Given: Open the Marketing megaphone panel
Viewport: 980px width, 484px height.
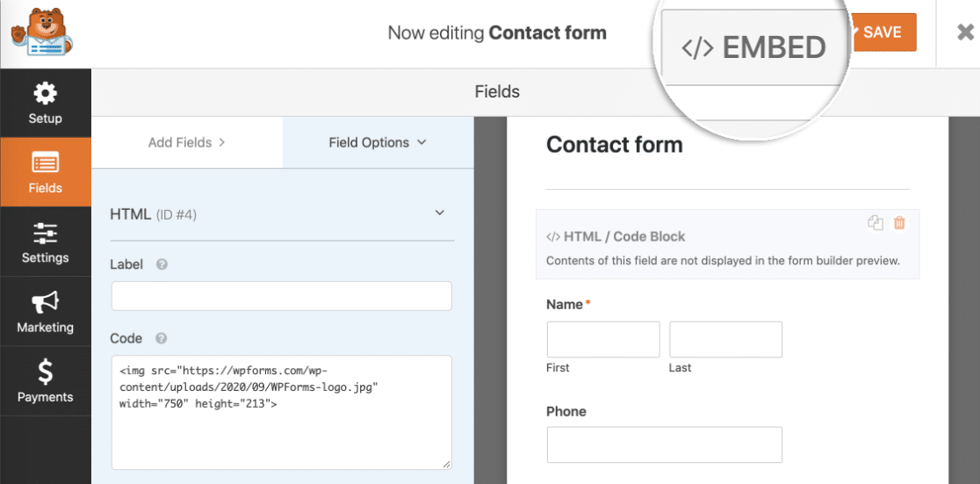Looking at the screenshot, I should pyautogui.click(x=45, y=312).
